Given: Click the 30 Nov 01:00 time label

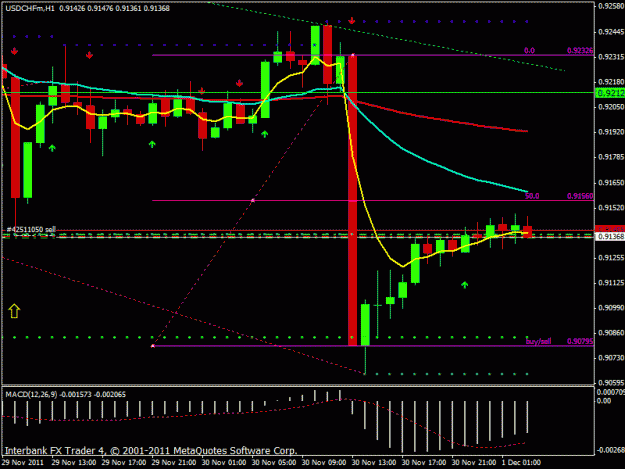Looking at the screenshot, I should coord(224,463).
